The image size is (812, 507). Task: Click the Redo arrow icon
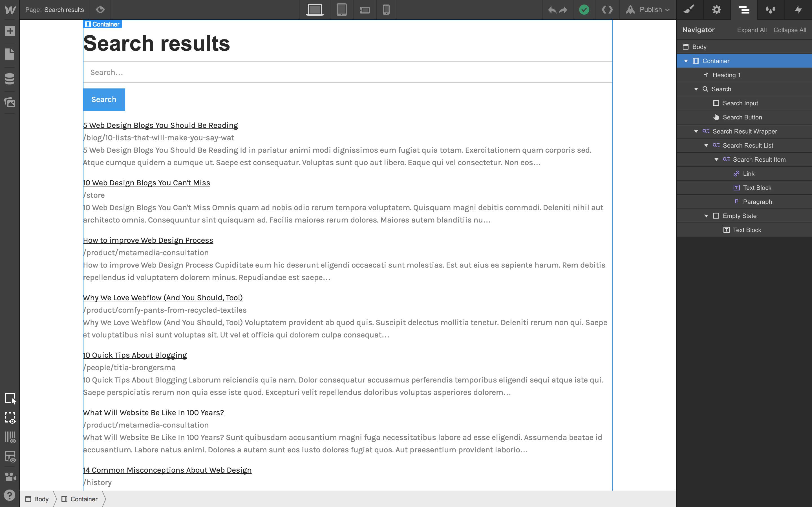point(562,9)
